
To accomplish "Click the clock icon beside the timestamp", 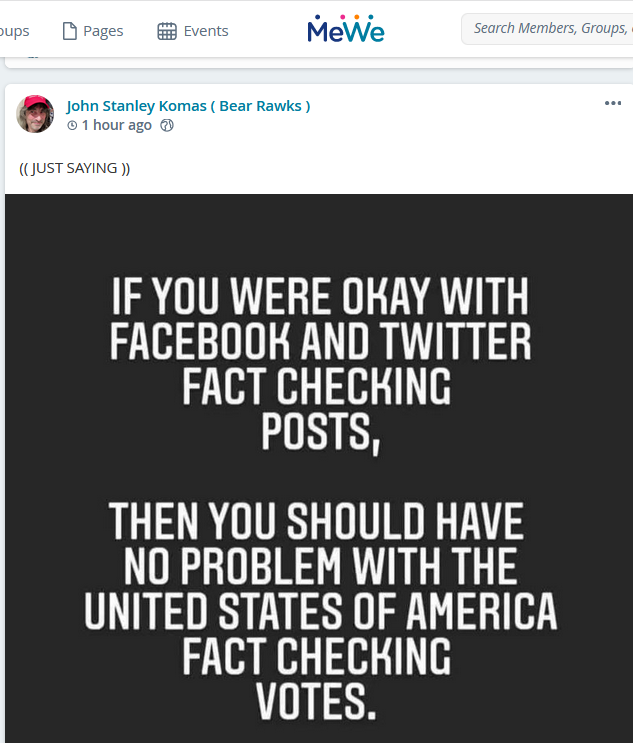I will coord(72,126).
